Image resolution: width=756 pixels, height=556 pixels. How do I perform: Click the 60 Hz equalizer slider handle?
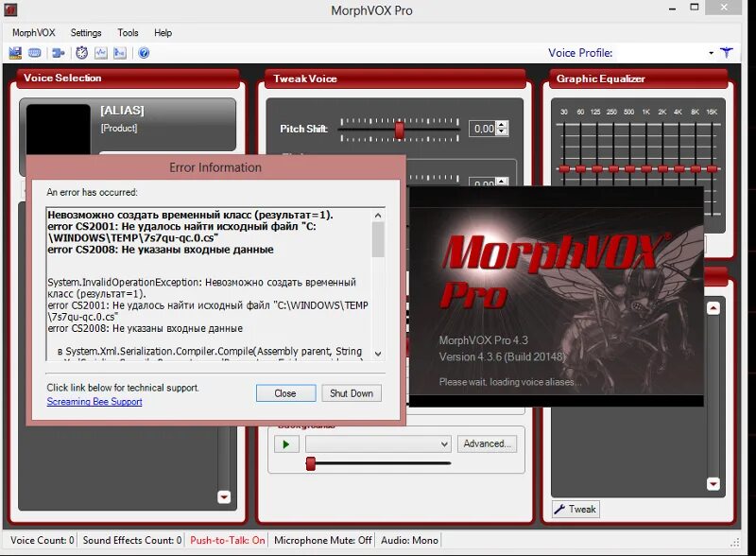click(x=580, y=169)
